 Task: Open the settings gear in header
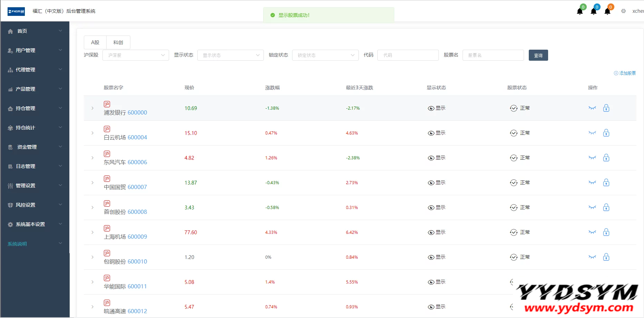click(x=623, y=11)
